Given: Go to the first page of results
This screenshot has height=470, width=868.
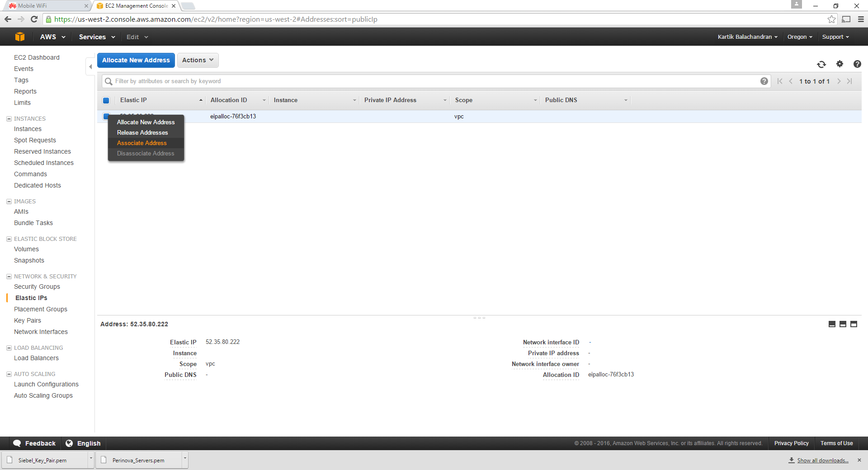Looking at the screenshot, I should (x=780, y=81).
